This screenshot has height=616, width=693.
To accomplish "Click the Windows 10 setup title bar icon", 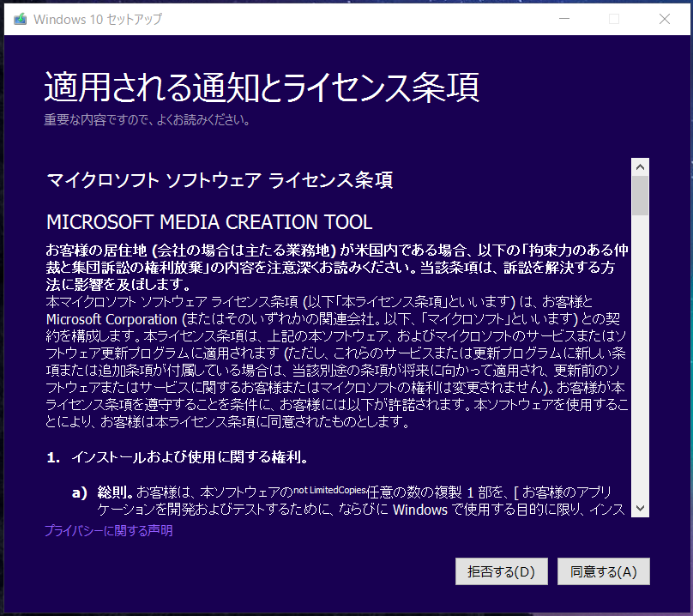I will click(x=19, y=20).
